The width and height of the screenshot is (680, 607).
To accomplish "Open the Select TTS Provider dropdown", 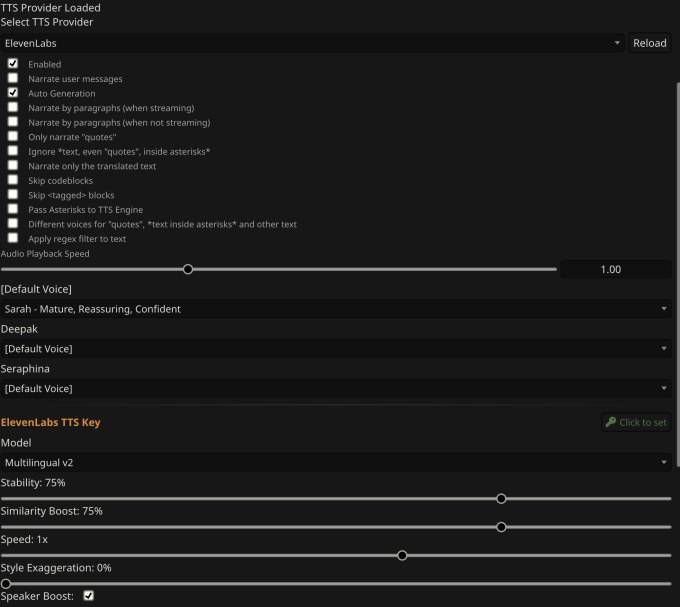I will (x=312, y=43).
